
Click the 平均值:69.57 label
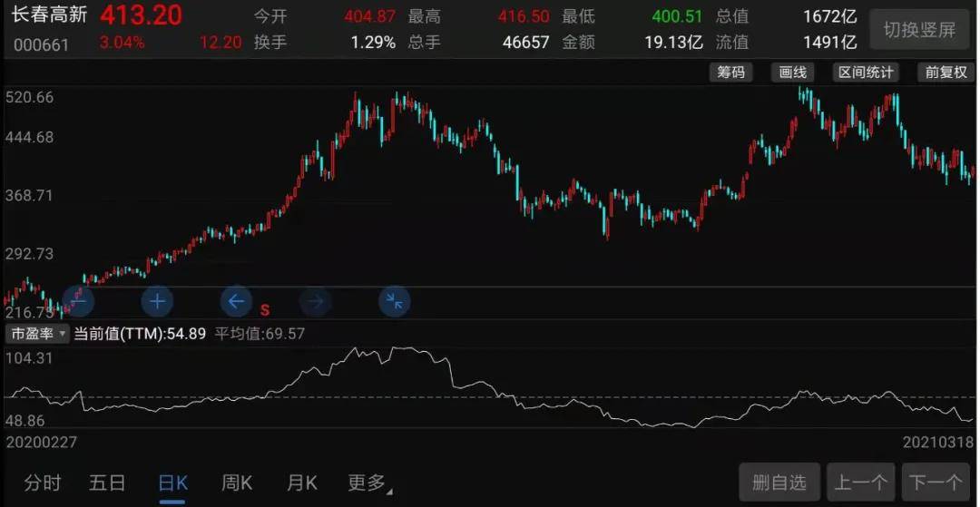[x=260, y=334]
